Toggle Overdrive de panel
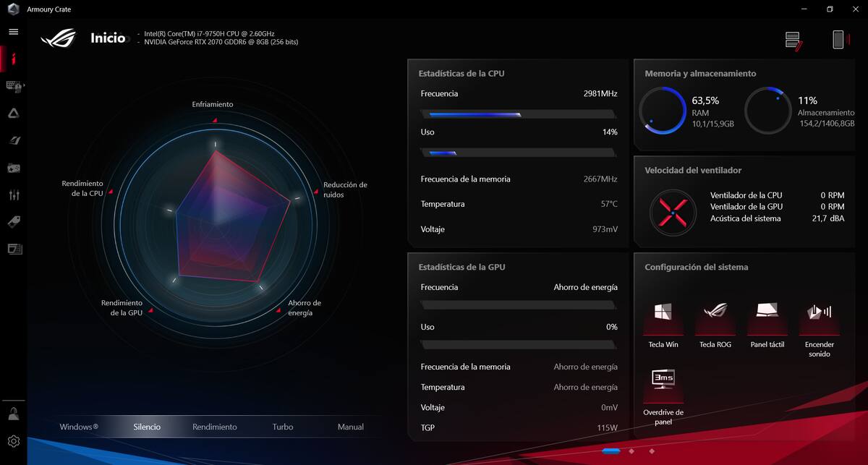 [x=663, y=386]
